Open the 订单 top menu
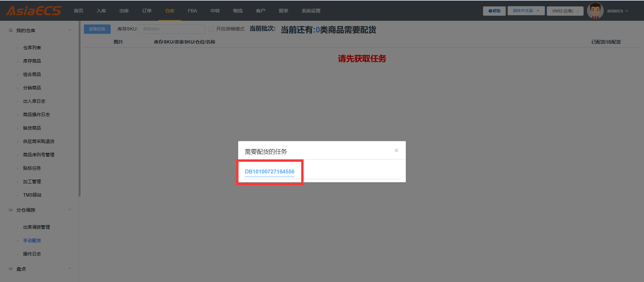 pyautogui.click(x=147, y=11)
